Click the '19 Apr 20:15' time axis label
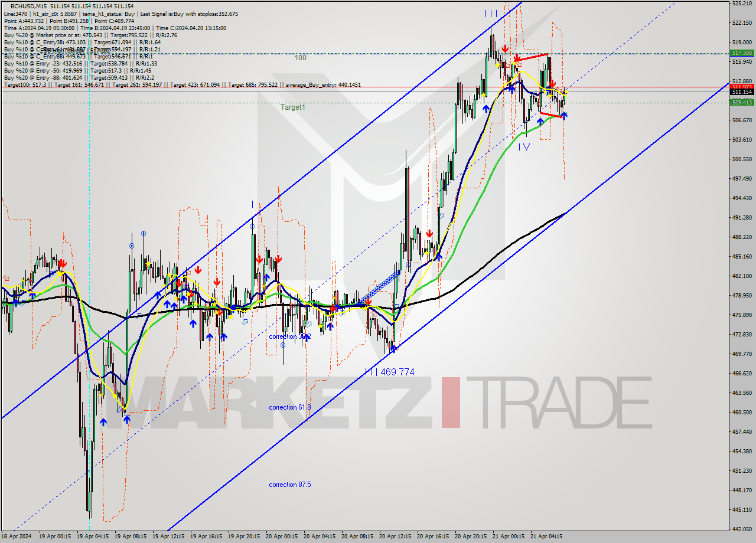 click(243, 537)
